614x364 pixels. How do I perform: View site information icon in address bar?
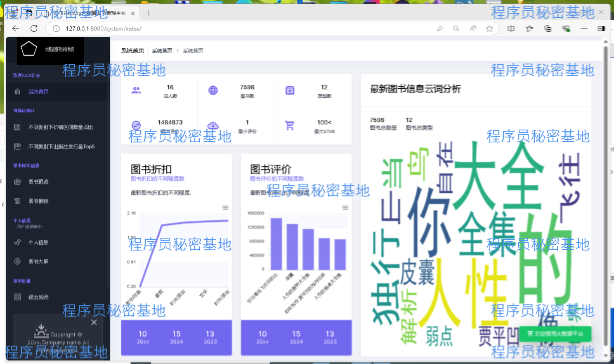tap(57, 28)
